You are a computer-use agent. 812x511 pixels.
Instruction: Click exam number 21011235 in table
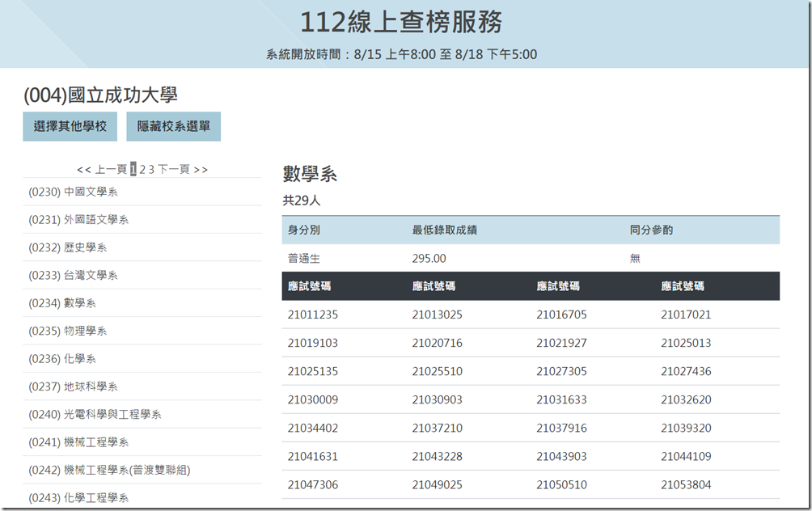pyautogui.click(x=313, y=315)
